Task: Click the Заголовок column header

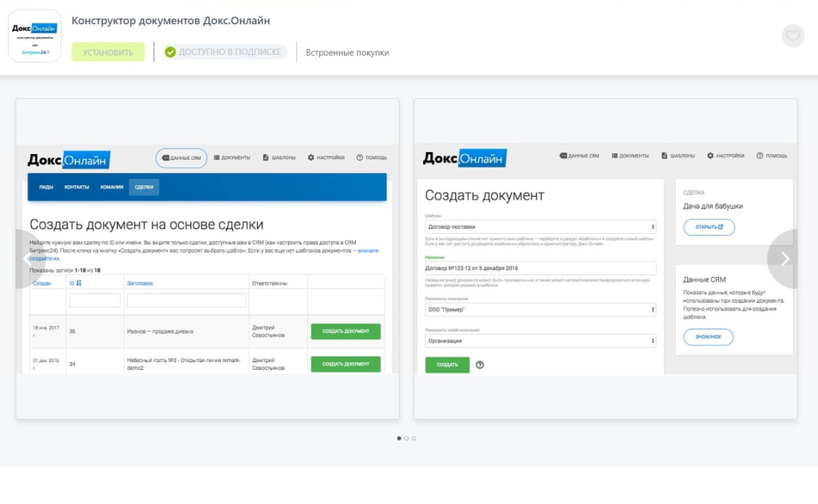Action: [140, 283]
